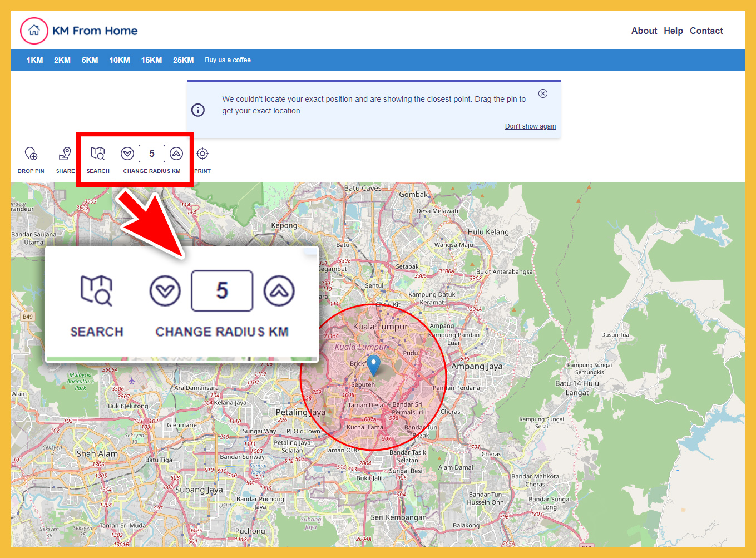
Task: Decrease radius with the toolbar down chevron
Action: (127, 154)
